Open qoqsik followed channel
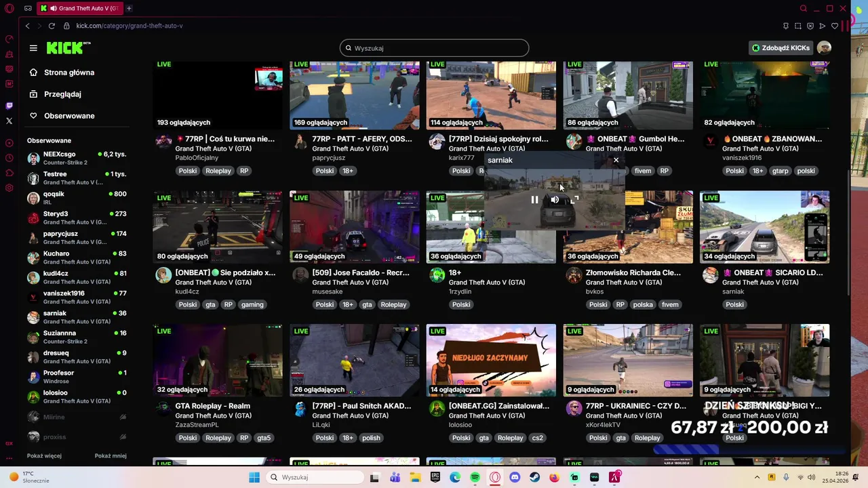 tap(77, 198)
